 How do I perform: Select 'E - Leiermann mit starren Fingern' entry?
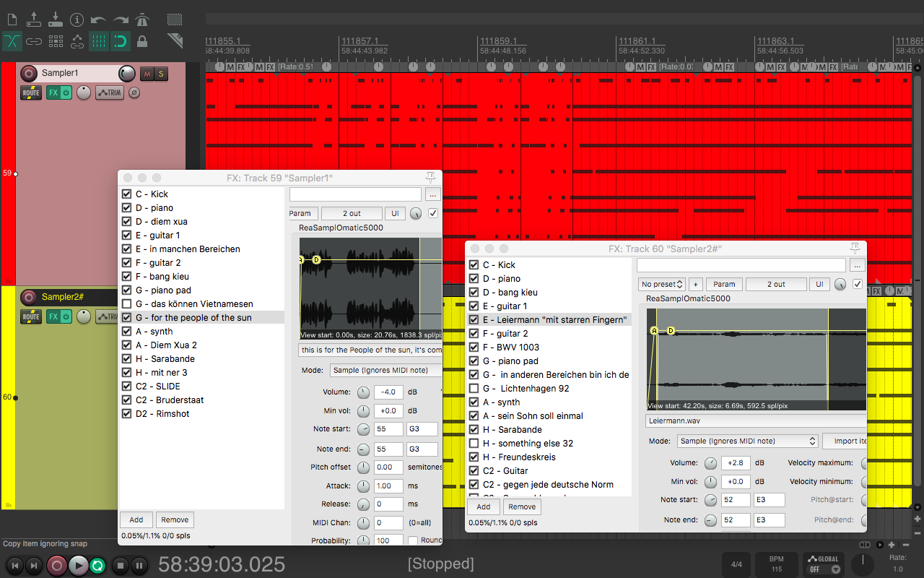coord(556,319)
